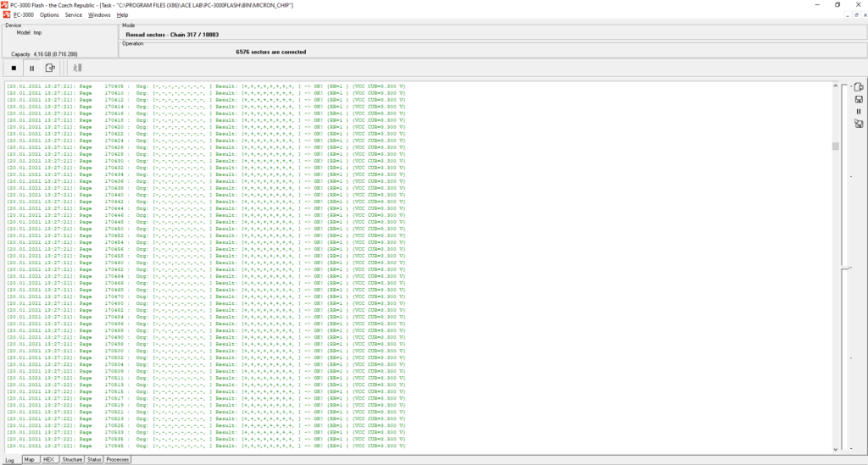Image resolution: width=868 pixels, height=465 pixels.
Task: Open the PC-3000 menu
Action: [x=23, y=14]
